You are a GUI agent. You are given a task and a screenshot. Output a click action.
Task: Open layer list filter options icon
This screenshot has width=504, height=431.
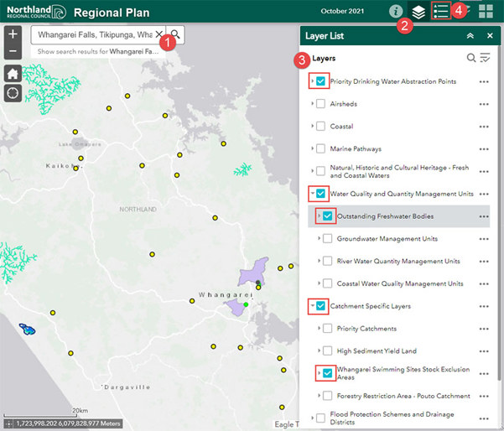[x=485, y=58]
